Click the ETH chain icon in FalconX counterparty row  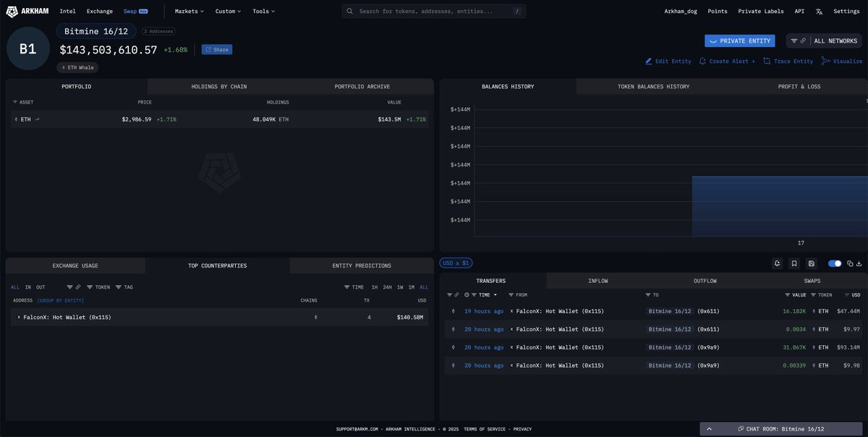click(315, 318)
